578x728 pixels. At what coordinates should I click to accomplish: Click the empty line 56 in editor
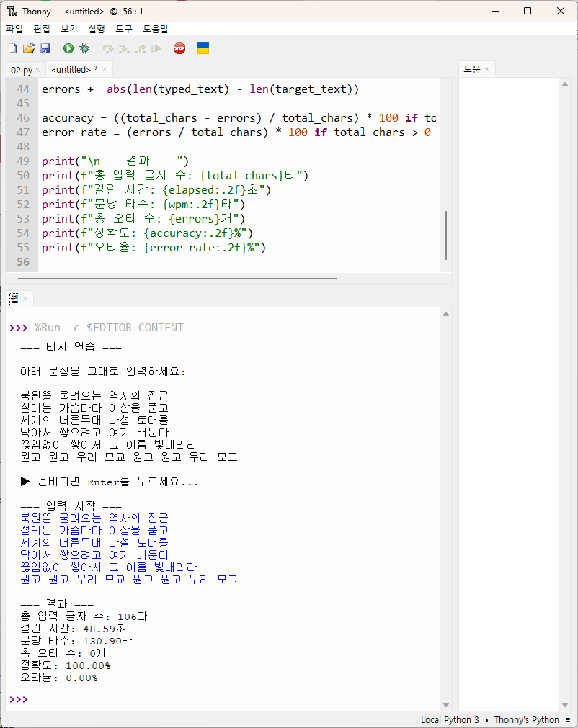[x=216, y=262]
